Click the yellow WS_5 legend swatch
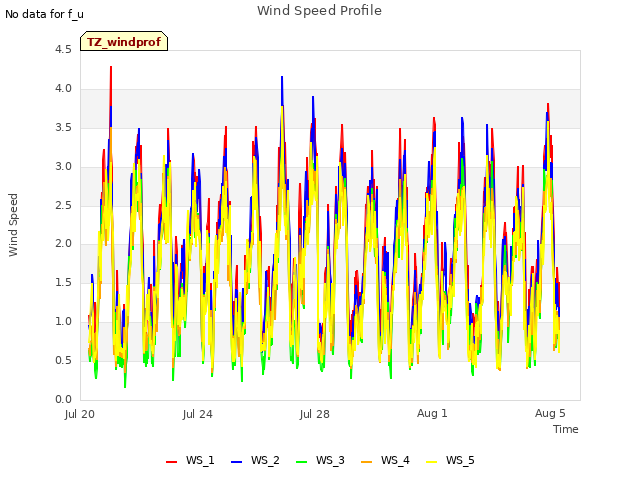The image size is (640, 480). click(431, 462)
